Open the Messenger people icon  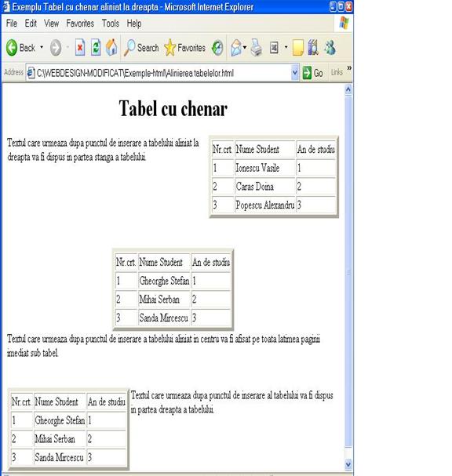(x=330, y=48)
